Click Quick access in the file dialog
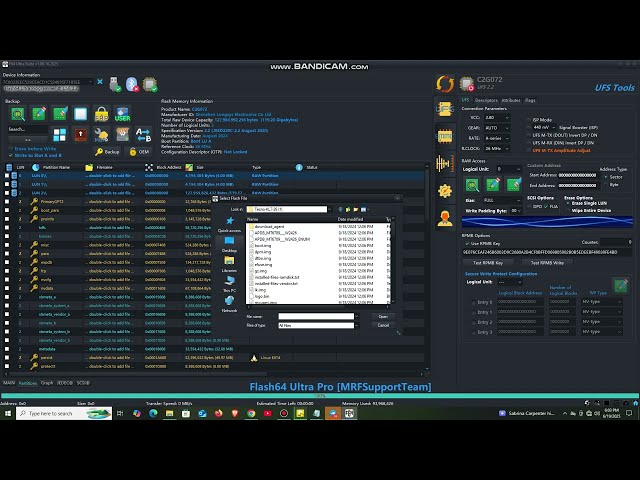Viewport: 640px width, 480px height. click(x=229, y=224)
